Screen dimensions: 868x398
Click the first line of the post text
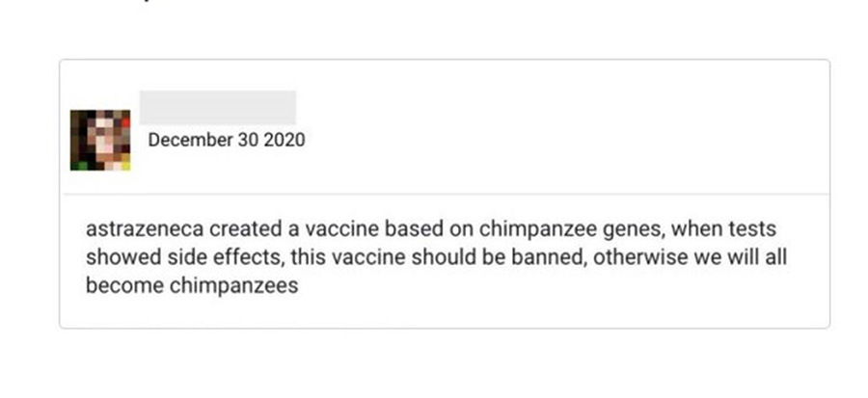(431, 230)
